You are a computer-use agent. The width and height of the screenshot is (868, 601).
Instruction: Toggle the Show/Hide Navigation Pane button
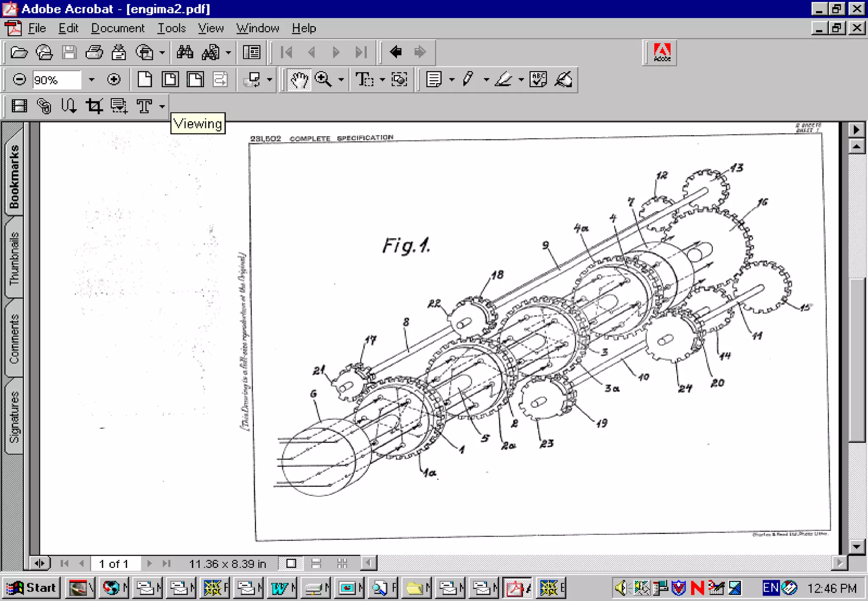[252, 53]
